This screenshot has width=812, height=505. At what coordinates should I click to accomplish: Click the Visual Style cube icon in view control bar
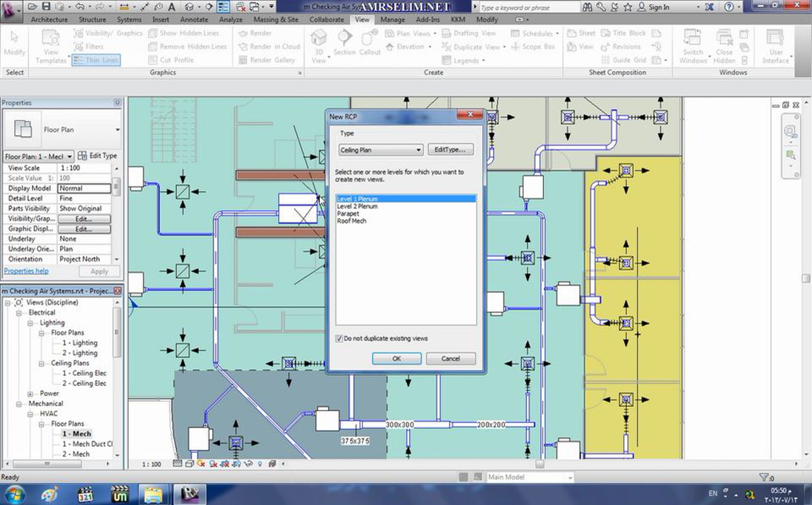coord(189,464)
